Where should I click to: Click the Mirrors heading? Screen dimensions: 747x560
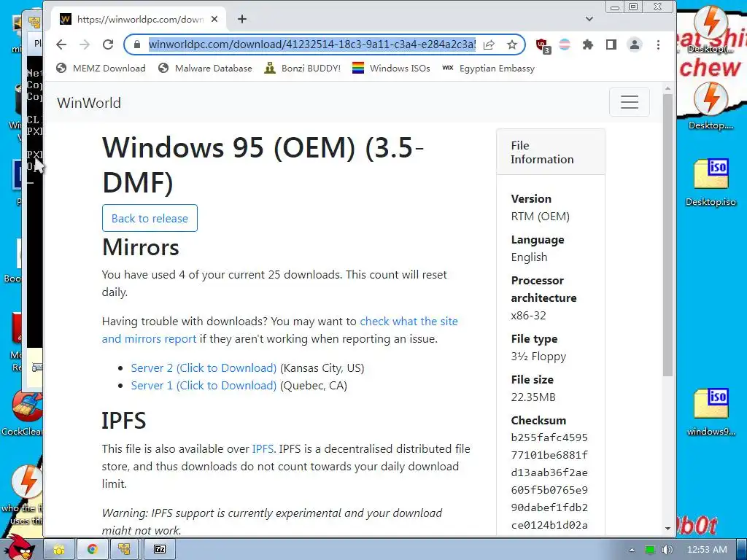pyautogui.click(x=141, y=247)
